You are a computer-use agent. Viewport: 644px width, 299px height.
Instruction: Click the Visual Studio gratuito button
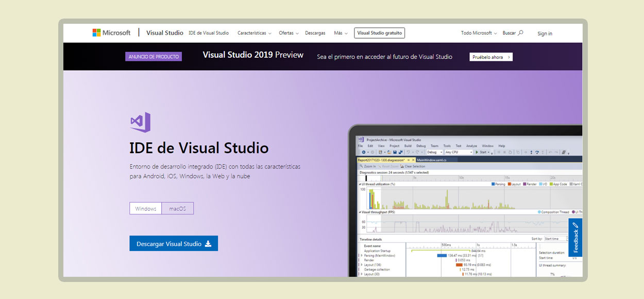pos(380,33)
